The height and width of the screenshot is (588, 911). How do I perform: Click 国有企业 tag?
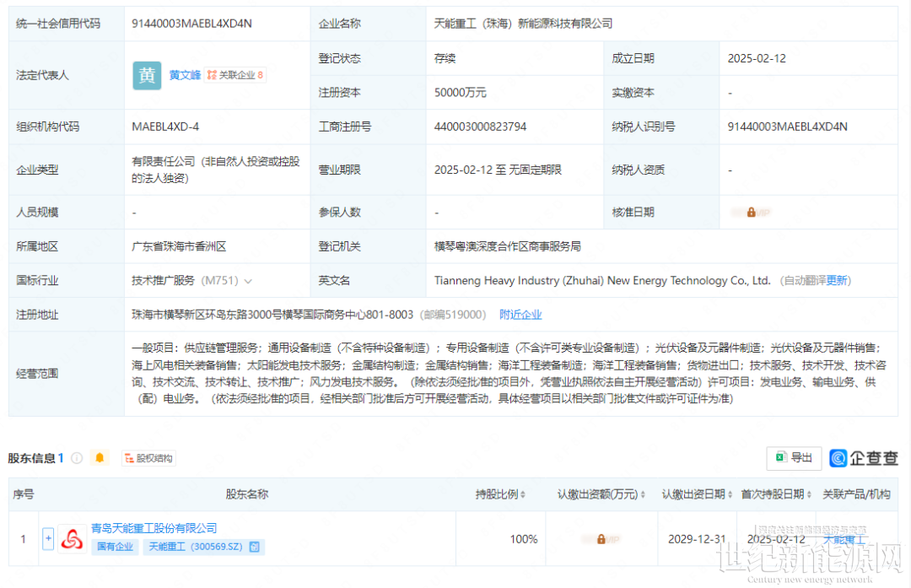[x=115, y=547]
